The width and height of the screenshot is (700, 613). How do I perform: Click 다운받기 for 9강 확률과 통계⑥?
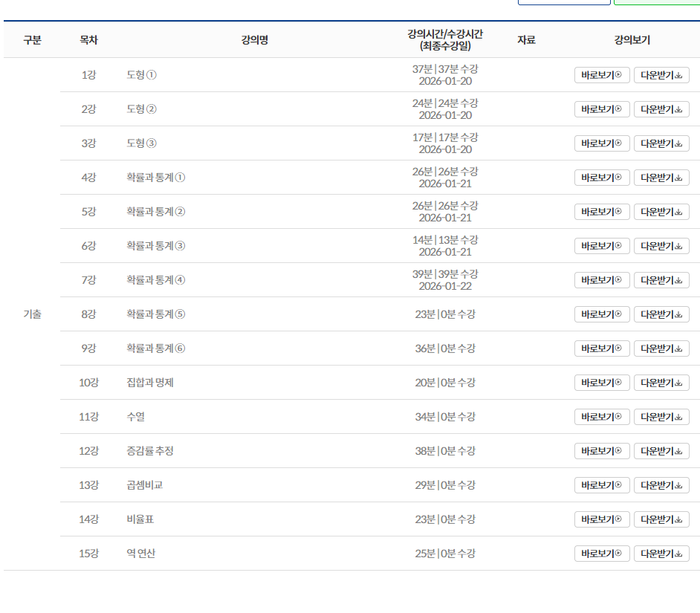coord(661,348)
